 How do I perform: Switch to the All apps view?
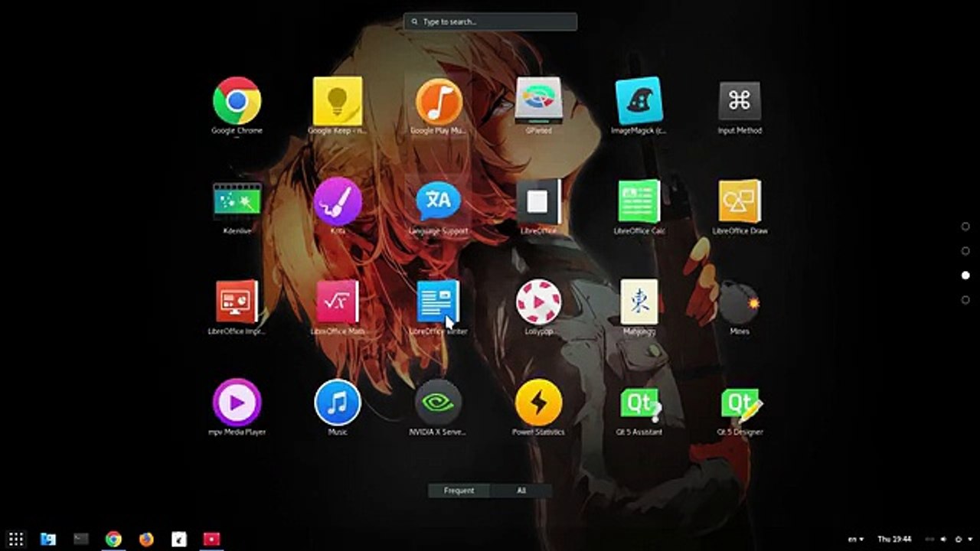(521, 491)
